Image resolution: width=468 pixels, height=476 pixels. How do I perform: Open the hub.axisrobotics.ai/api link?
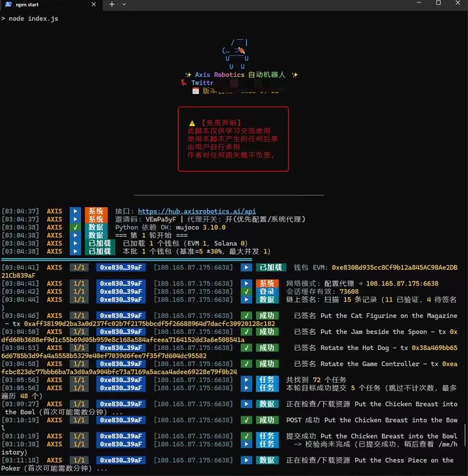point(197,211)
